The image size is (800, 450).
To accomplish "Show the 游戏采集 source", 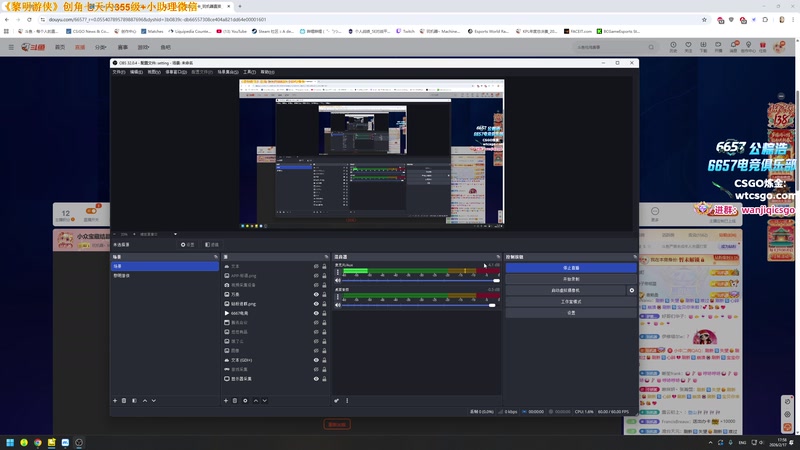I will tap(316, 369).
